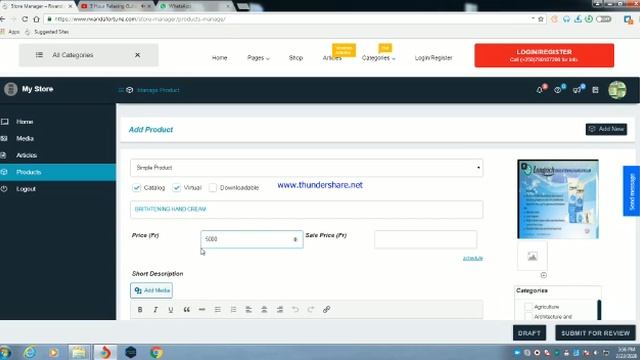Viewport: 640px width, 360px height.
Task: Apply Underline formatting
Action: click(x=171, y=309)
